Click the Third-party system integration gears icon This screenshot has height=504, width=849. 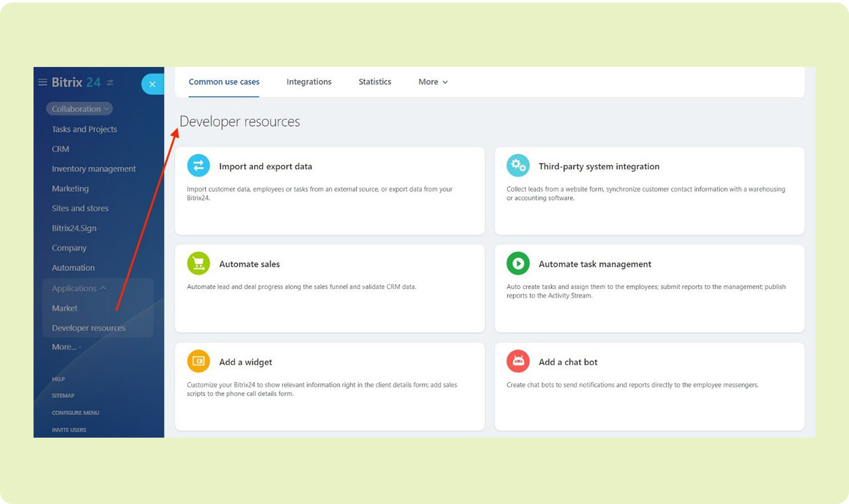click(x=518, y=165)
